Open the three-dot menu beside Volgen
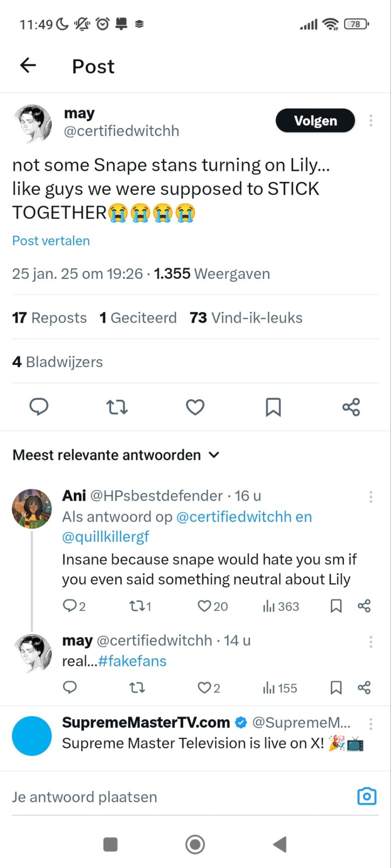 tap(371, 121)
